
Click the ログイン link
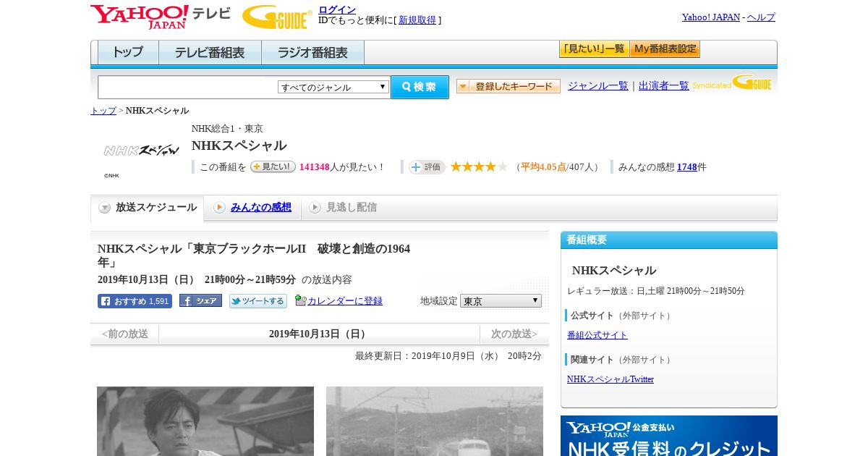click(337, 9)
